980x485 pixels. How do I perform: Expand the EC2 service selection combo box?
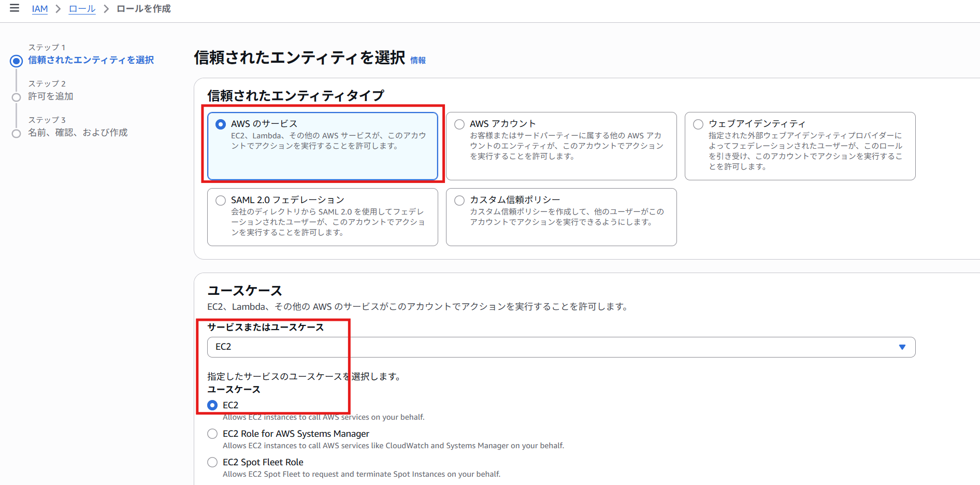point(560,347)
